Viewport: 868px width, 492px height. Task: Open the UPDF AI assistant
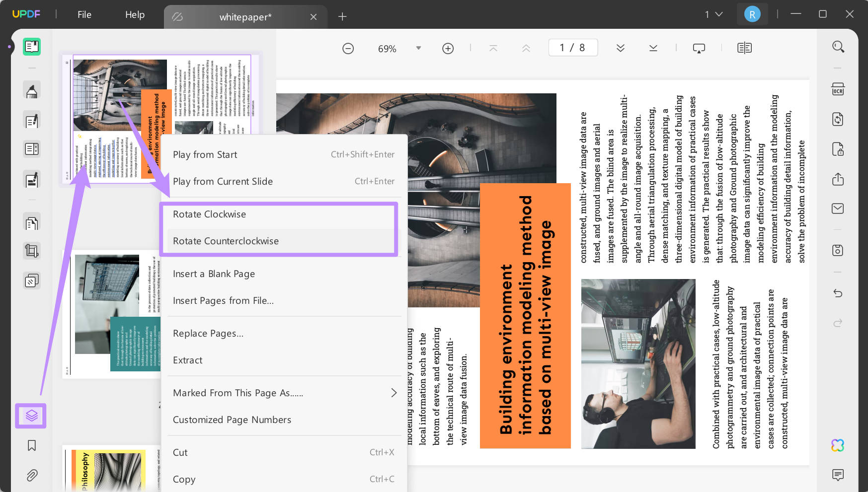pyautogui.click(x=839, y=445)
